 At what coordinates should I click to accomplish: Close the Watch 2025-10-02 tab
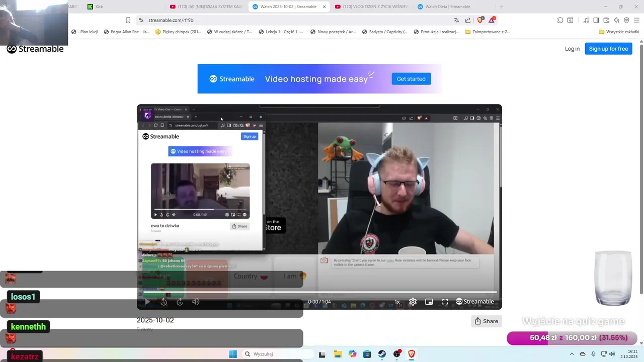324,7
